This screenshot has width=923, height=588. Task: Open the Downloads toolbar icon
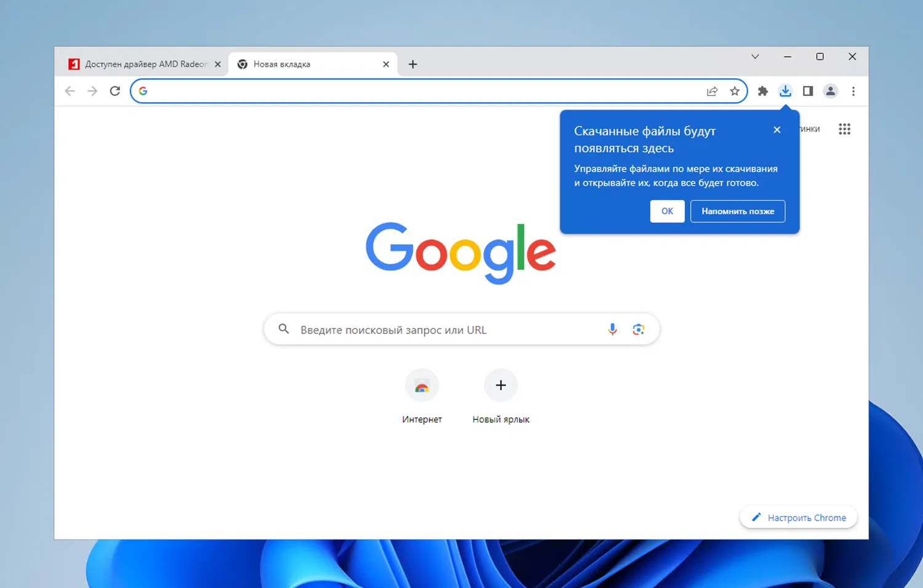point(785,91)
